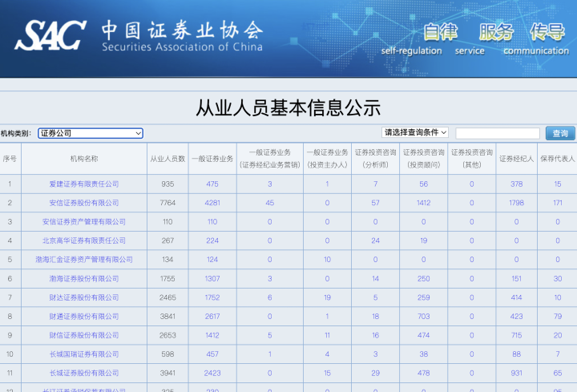
Task: Click the 保荐代表人 column header
Action: tap(558, 159)
